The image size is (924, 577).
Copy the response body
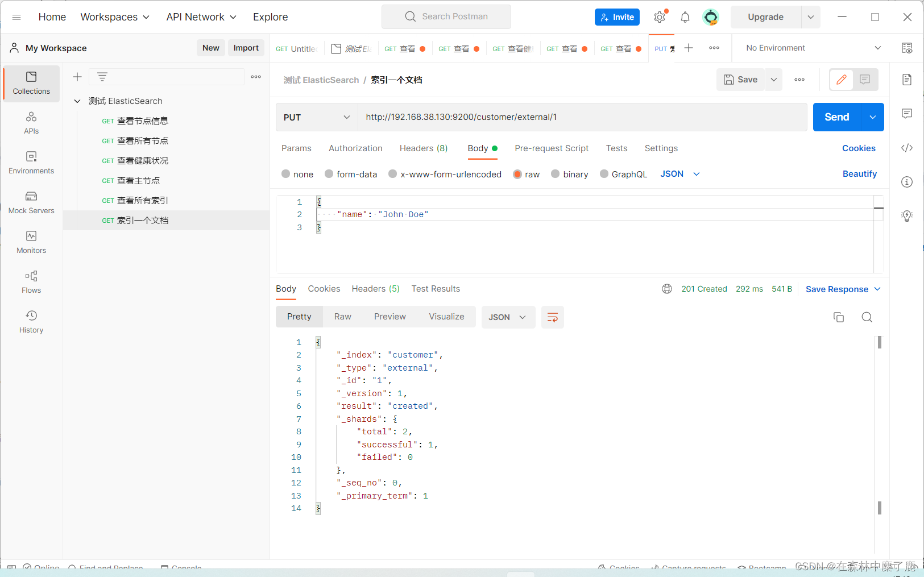(839, 317)
